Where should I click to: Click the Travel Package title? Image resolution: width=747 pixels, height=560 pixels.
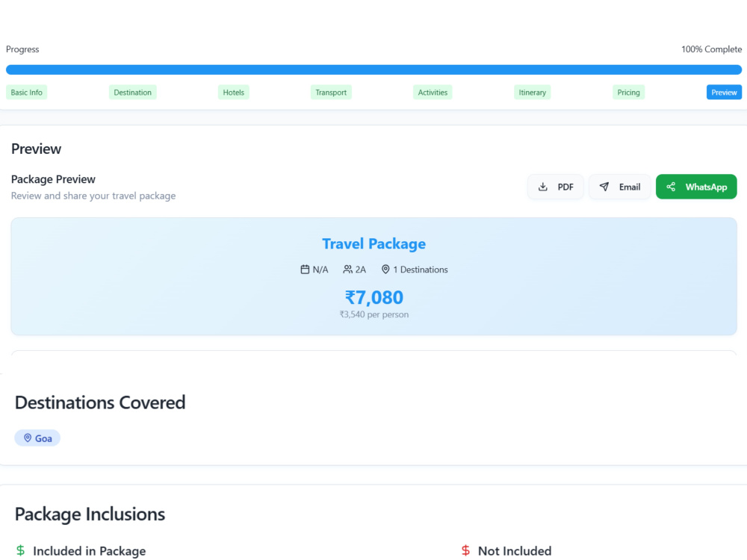(374, 244)
